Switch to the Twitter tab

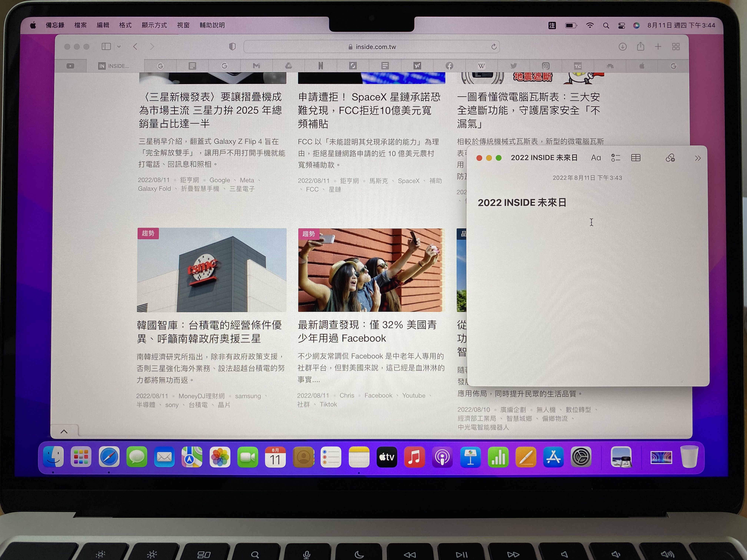[x=513, y=66]
